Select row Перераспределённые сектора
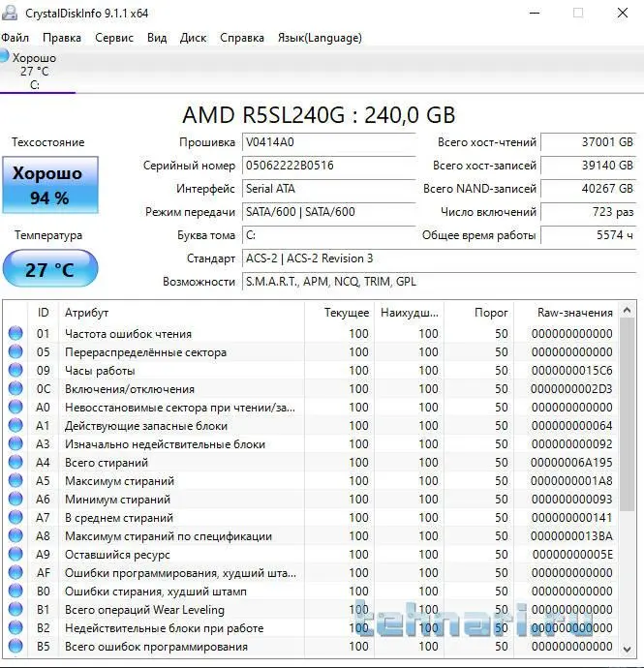The width and height of the screenshot is (644, 668). pyautogui.click(x=310, y=351)
